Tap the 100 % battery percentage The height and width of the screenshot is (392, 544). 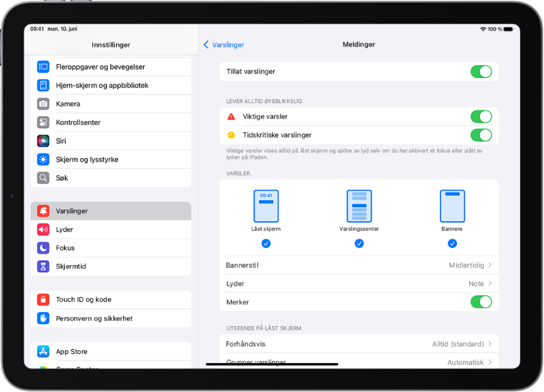tap(495, 29)
